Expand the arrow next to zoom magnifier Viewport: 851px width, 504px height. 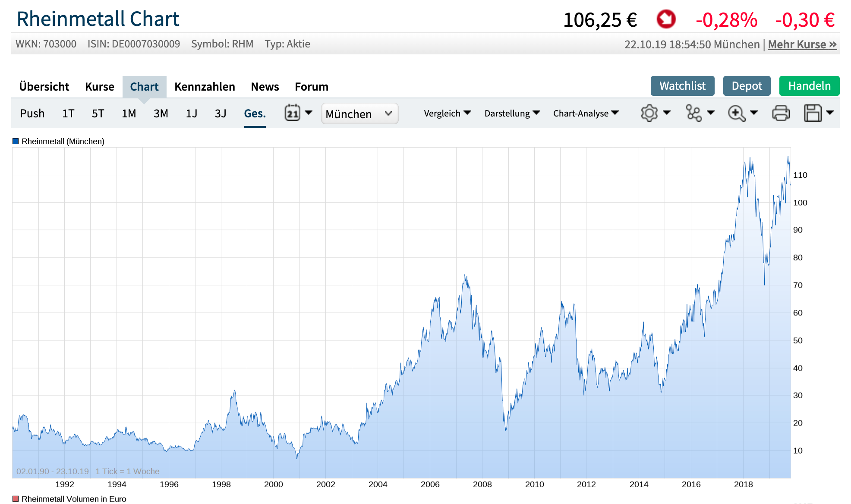[x=754, y=113]
